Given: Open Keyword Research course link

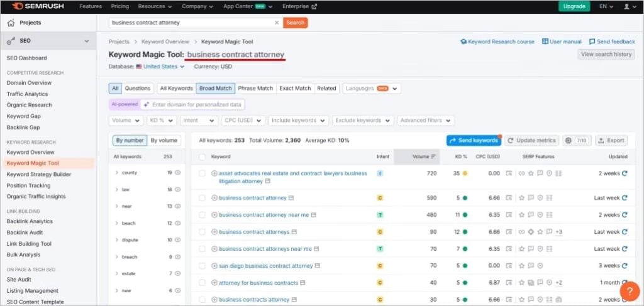Looking at the screenshot, I should click(497, 41).
